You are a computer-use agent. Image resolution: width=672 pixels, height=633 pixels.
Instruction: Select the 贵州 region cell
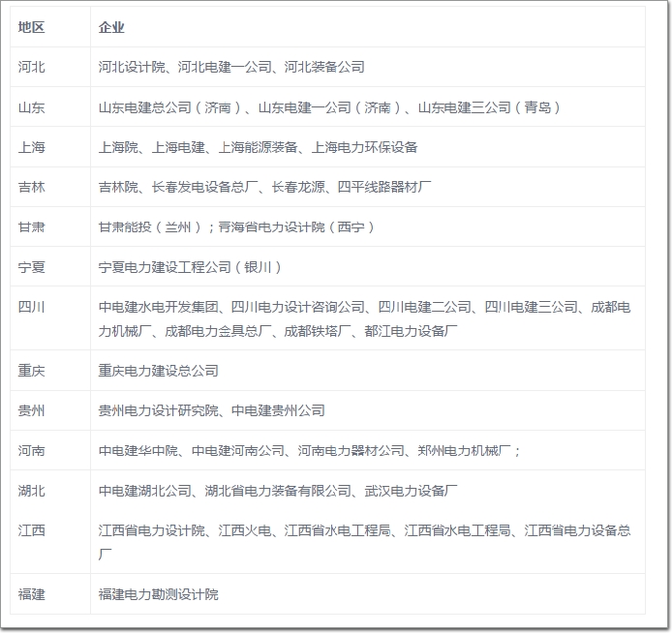click(50, 410)
